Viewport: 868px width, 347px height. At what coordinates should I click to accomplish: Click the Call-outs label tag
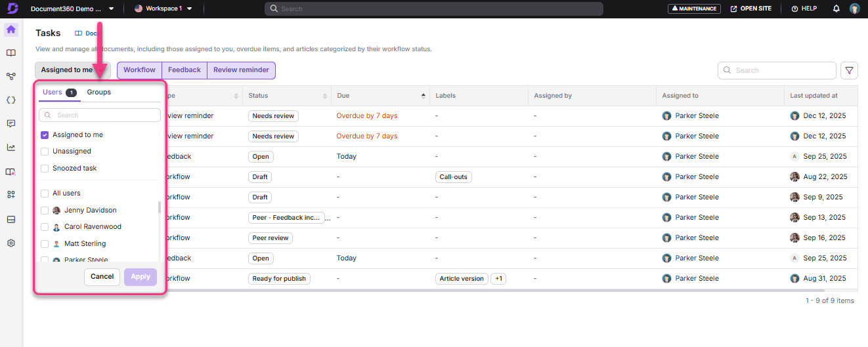(x=454, y=177)
